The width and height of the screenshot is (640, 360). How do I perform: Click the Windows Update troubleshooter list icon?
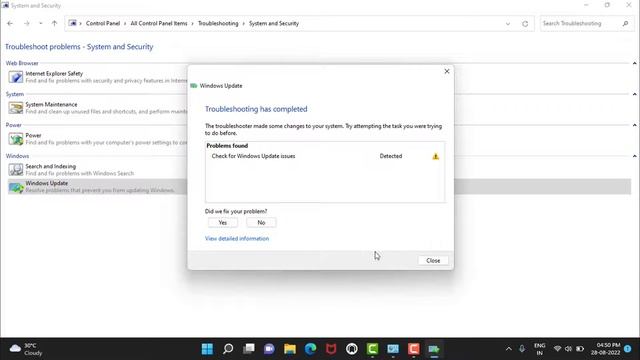tap(16, 187)
